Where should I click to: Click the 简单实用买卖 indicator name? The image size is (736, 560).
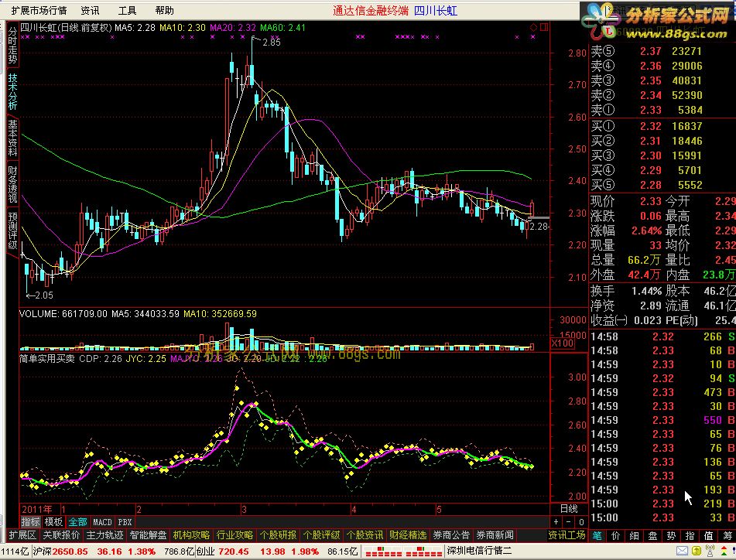point(47,359)
